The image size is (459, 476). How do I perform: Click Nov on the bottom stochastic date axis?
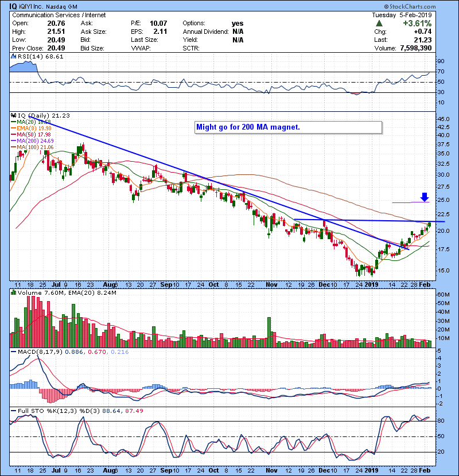(x=271, y=470)
